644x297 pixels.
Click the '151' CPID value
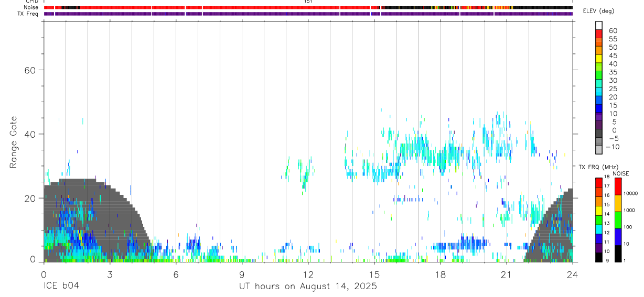click(308, 2)
